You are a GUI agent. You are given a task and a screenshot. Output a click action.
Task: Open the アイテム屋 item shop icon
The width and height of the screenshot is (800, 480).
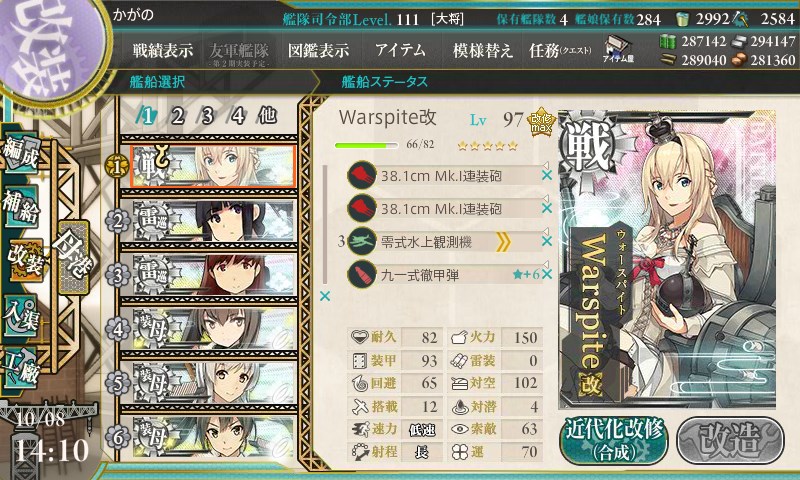coord(618,49)
